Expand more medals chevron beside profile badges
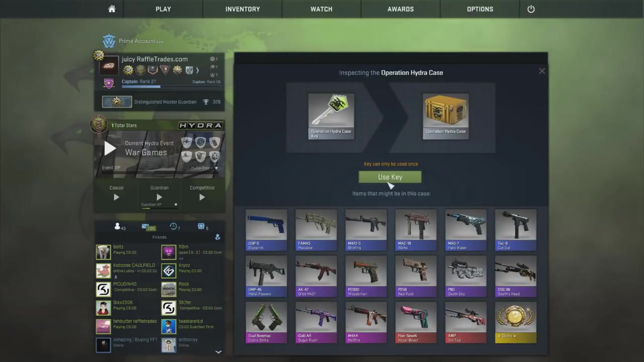Image resolution: width=644 pixels, height=362 pixels. [x=198, y=70]
